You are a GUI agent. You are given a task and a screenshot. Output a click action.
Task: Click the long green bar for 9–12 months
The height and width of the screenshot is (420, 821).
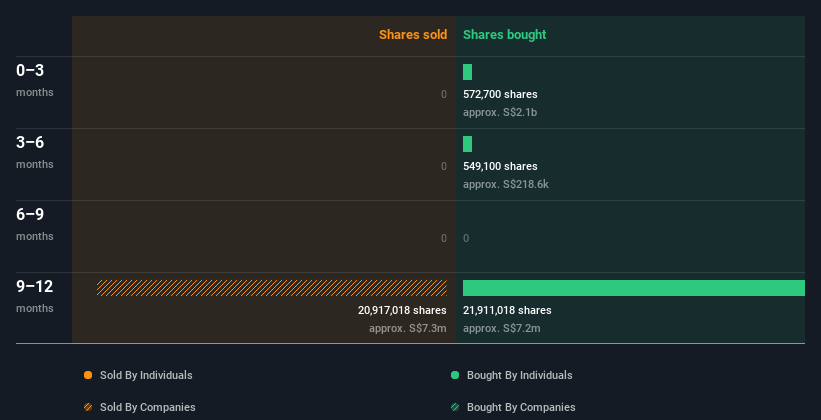coord(634,288)
